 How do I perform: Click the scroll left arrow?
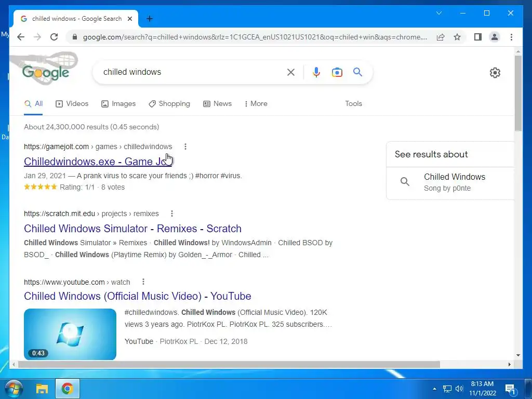point(14,364)
